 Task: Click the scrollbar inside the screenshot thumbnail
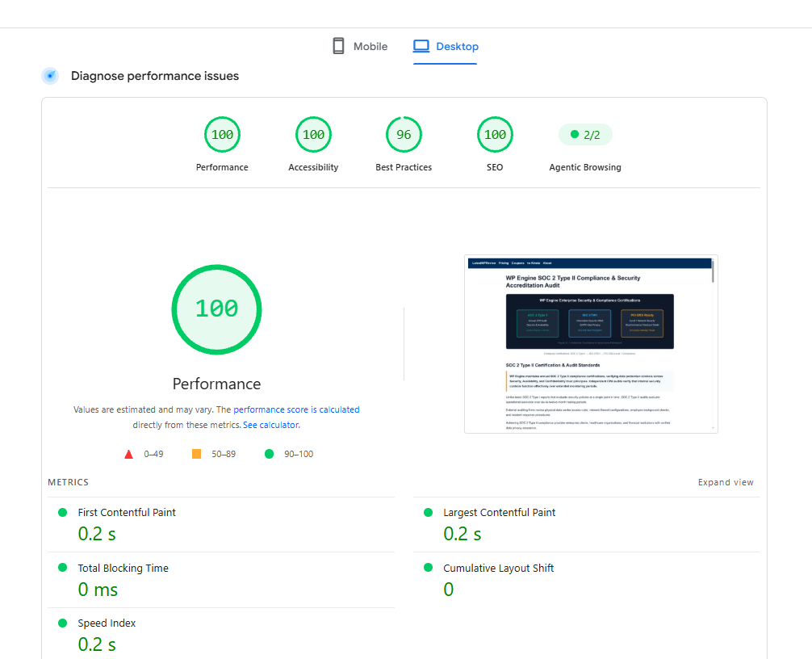(713, 271)
